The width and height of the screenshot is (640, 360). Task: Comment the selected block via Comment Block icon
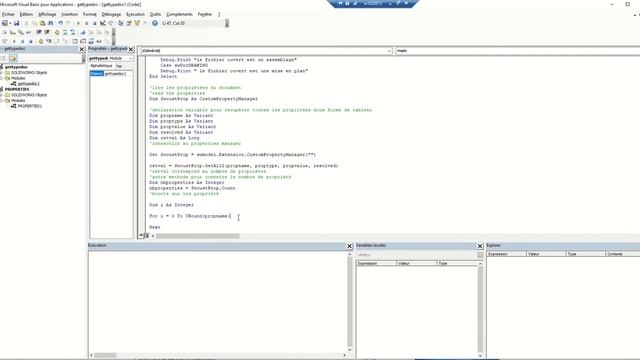65,32
